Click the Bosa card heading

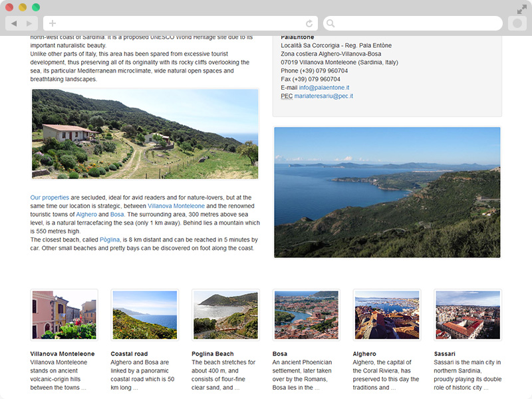(279, 354)
